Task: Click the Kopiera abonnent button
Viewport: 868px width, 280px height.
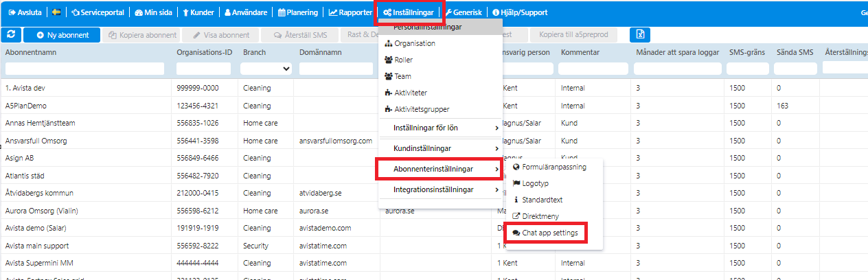Action: (142, 34)
